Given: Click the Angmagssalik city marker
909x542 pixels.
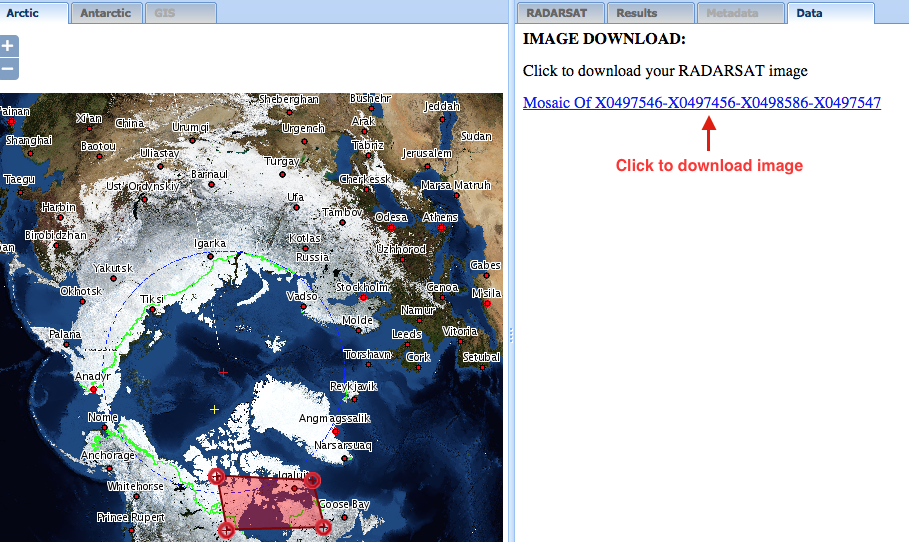Looking at the screenshot, I should (x=335, y=431).
